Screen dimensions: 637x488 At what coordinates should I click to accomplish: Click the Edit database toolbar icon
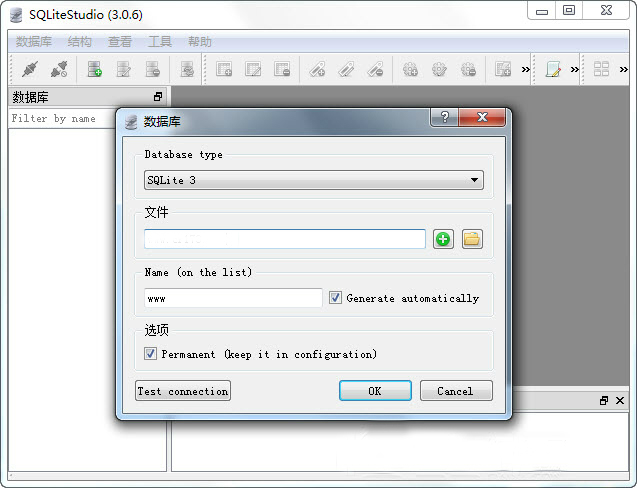[124, 69]
